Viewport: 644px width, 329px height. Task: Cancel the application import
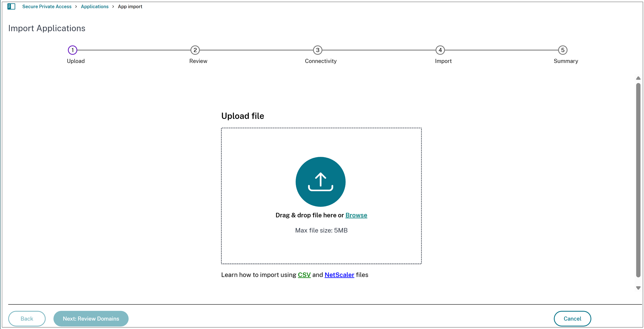coord(572,318)
